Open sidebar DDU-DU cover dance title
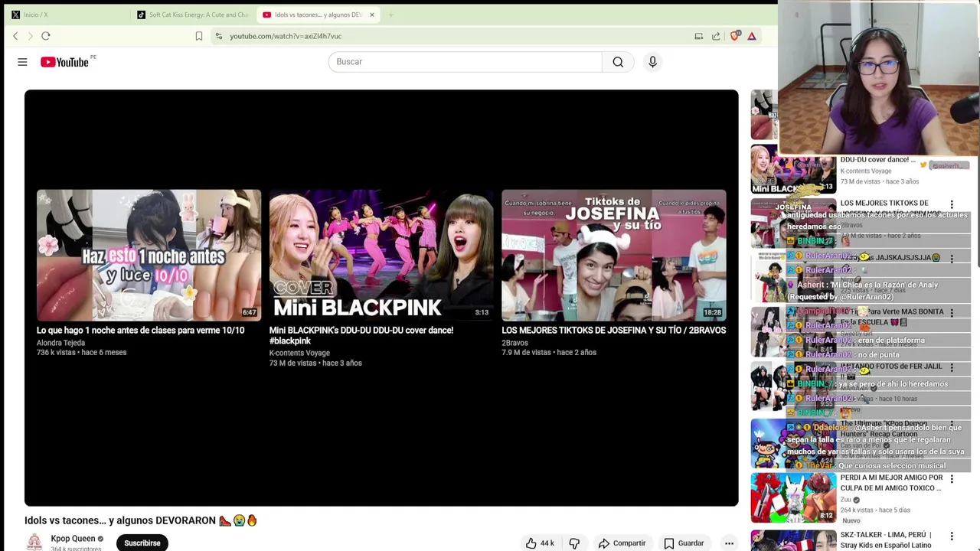 (x=877, y=160)
